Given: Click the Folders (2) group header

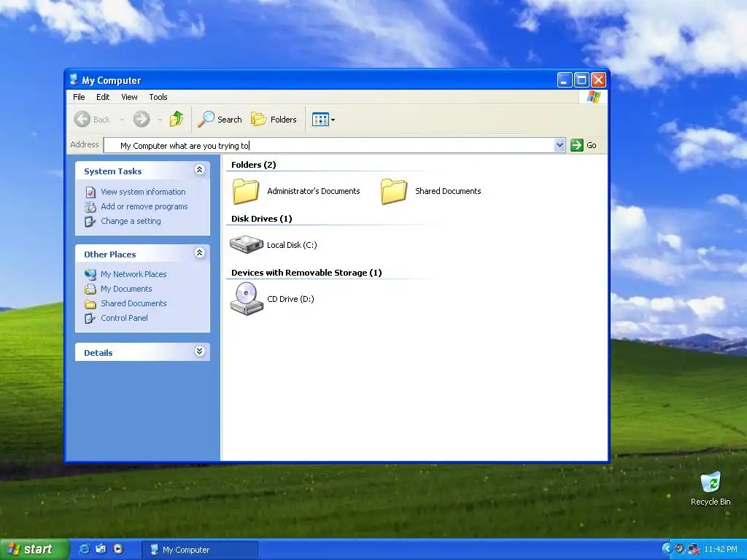Looking at the screenshot, I should tap(253, 165).
